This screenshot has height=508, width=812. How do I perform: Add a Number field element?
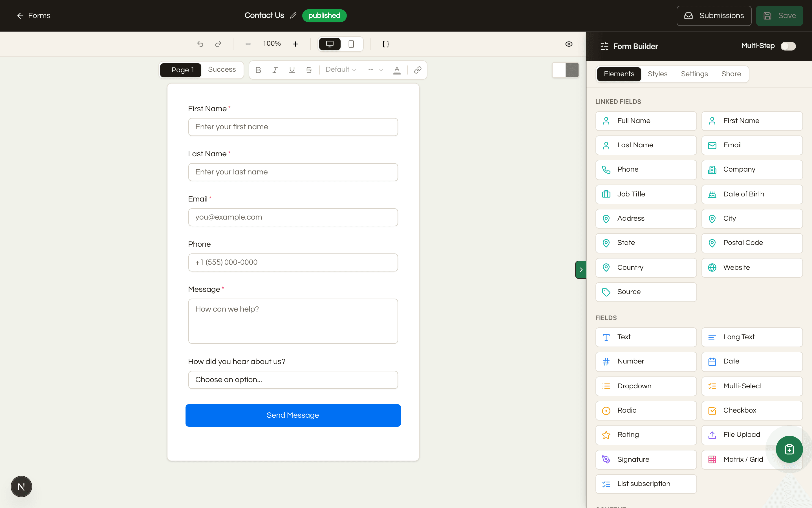(x=646, y=362)
